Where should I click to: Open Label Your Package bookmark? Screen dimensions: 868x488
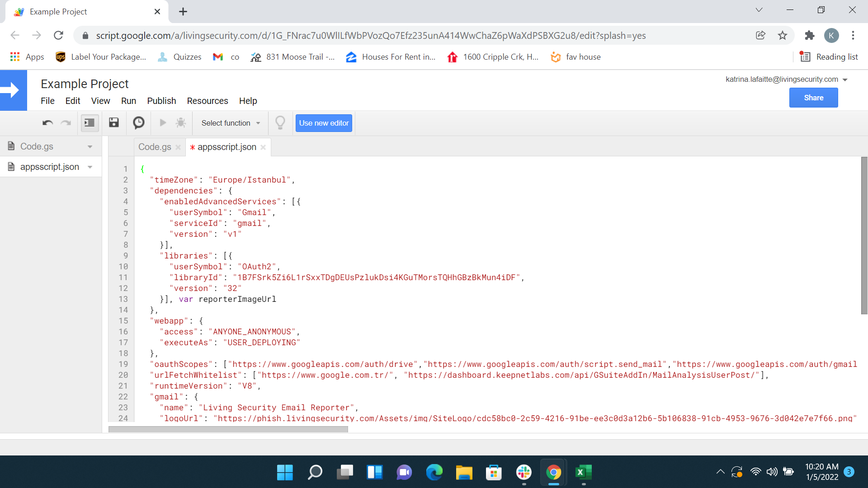[100, 57]
